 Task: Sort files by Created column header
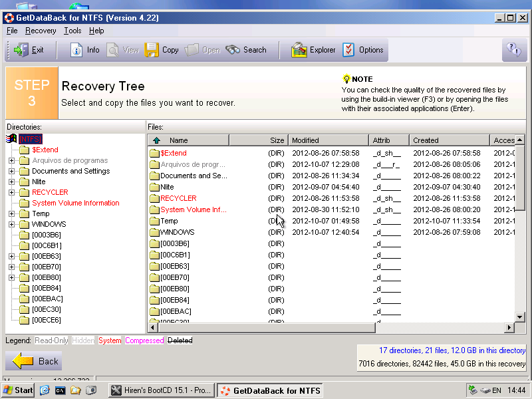(450, 140)
